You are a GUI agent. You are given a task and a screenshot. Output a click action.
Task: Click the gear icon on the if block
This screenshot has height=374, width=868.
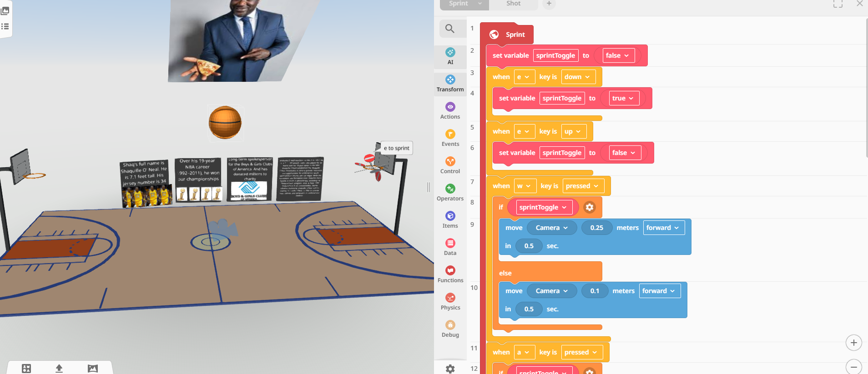tap(590, 207)
